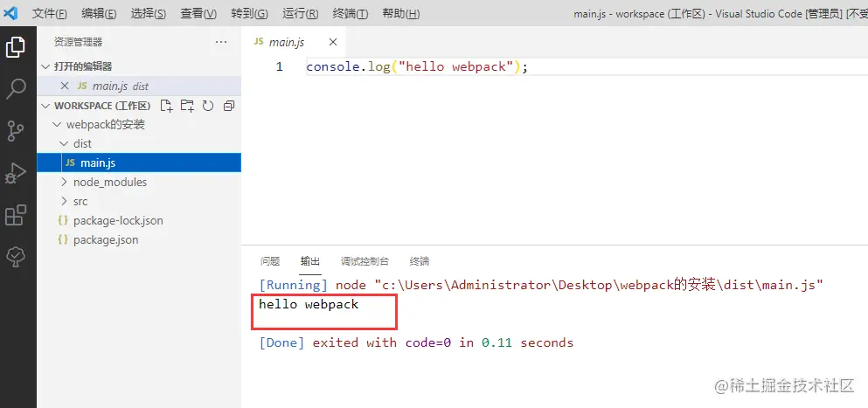
Task: Collapse the dist folder
Action: coord(63,143)
